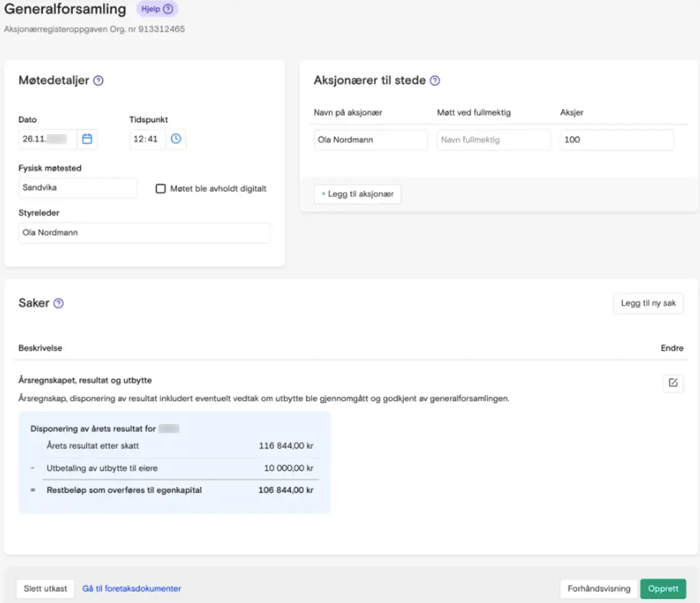Click the shareholder name field Ola Nordmann
The width and height of the screenshot is (700, 603).
tap(370, 140)
